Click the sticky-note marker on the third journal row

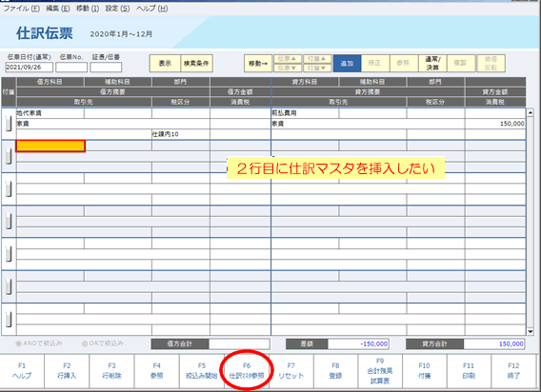(x=9, y=188)
